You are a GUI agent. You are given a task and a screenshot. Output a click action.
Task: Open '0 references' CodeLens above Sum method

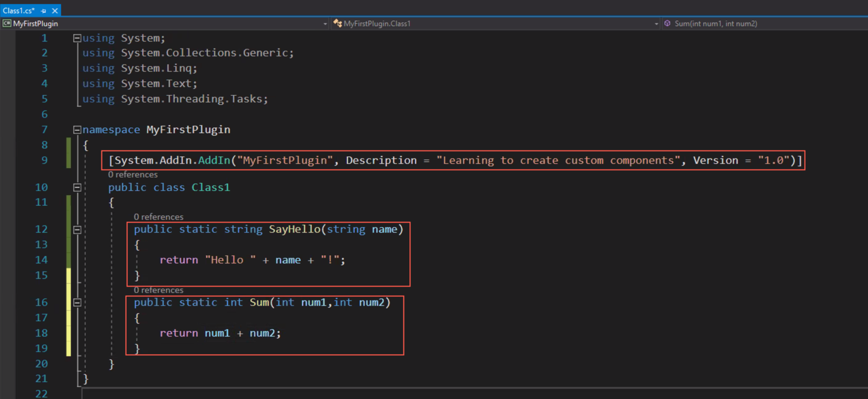[x=158, y=290]
